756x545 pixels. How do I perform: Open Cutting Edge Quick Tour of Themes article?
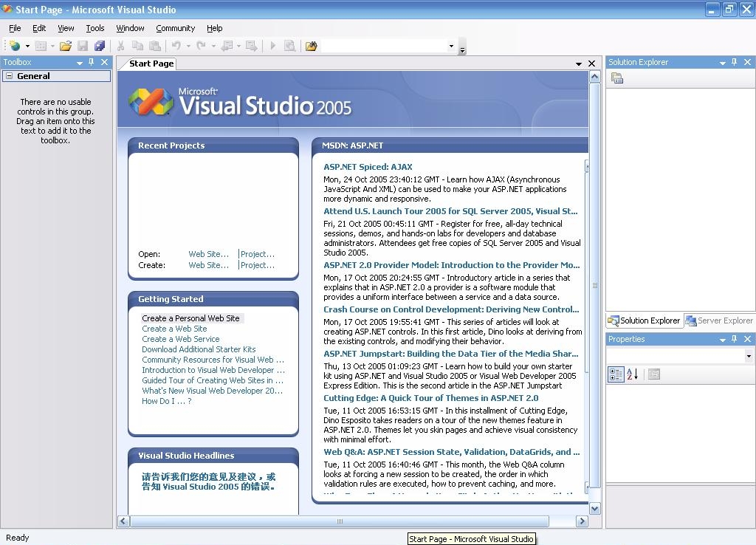[431, 398]
